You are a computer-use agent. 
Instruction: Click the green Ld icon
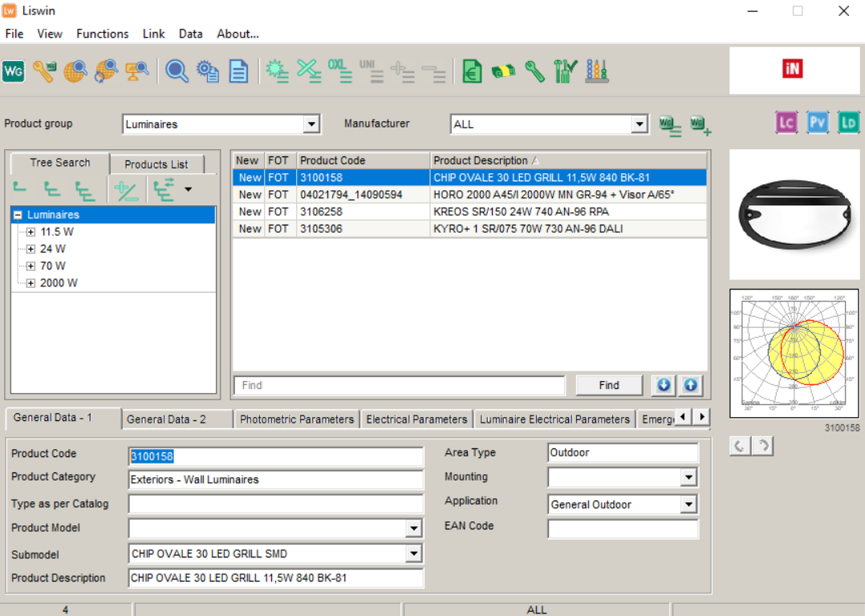(848, 123)
